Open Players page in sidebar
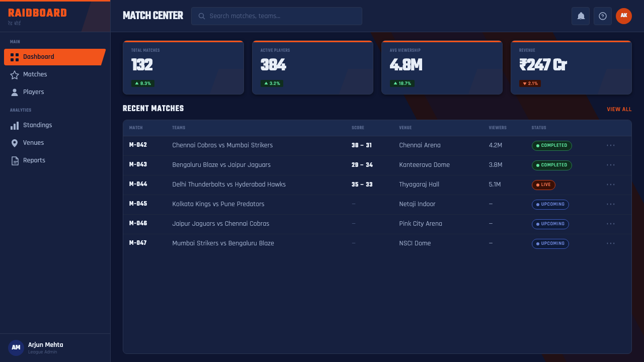The image size is (644, 362). (55, 92)
